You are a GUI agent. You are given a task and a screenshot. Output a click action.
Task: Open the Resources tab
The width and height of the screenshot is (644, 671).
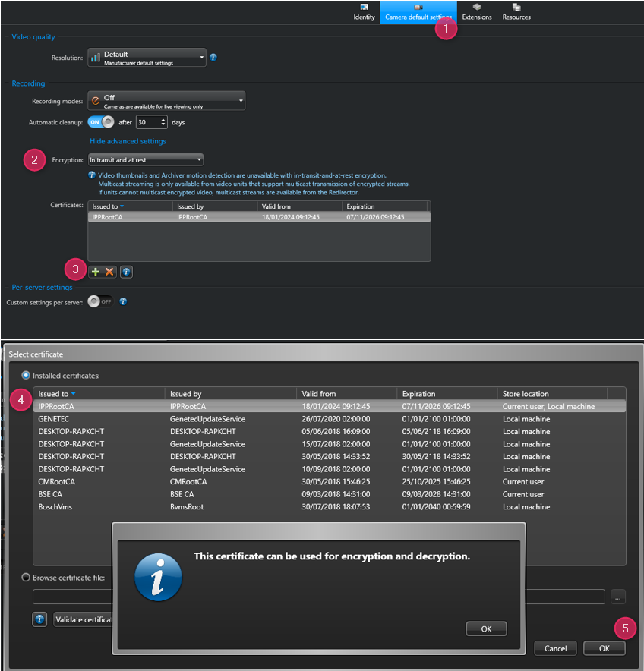tap(516, 12)
